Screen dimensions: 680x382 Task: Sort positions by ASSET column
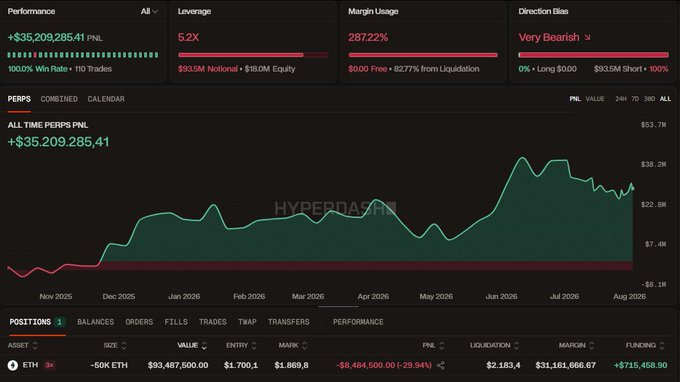tap(23, 345)
